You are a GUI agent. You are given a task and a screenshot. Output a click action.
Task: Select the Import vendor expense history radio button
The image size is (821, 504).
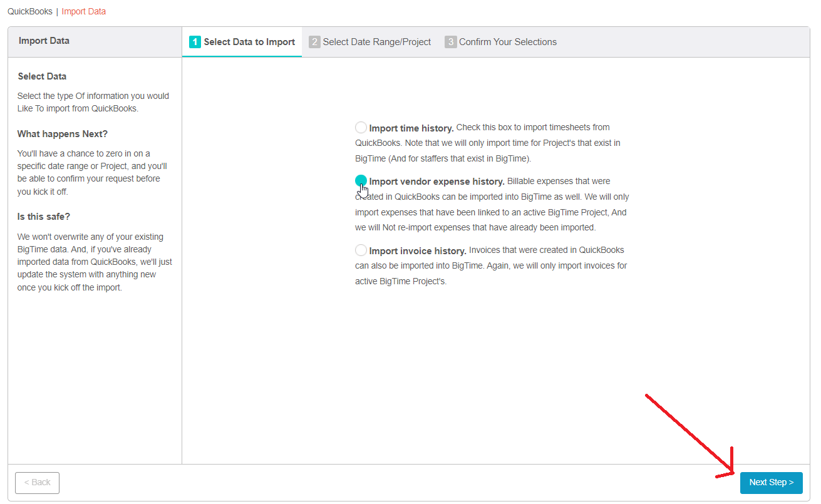click(x=361, y=181)
